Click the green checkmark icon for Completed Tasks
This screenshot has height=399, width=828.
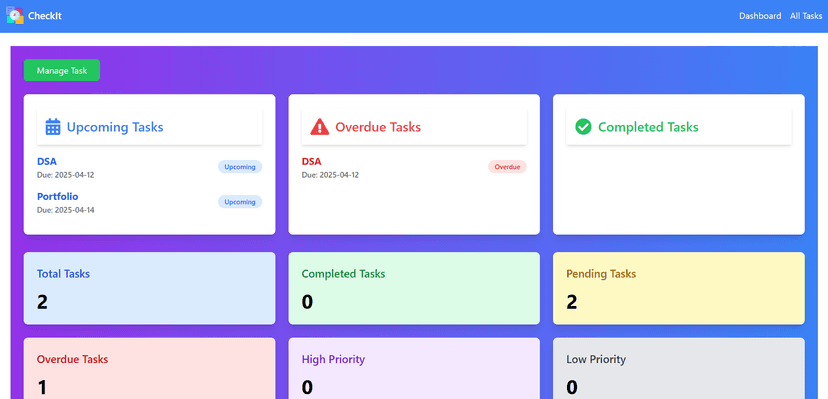click(x=583, y=127)
